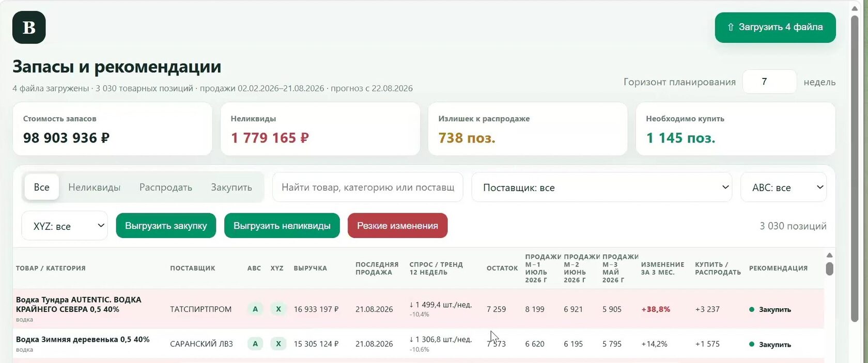
Task: Click the +14,2% change value
Action: point(654,343)
